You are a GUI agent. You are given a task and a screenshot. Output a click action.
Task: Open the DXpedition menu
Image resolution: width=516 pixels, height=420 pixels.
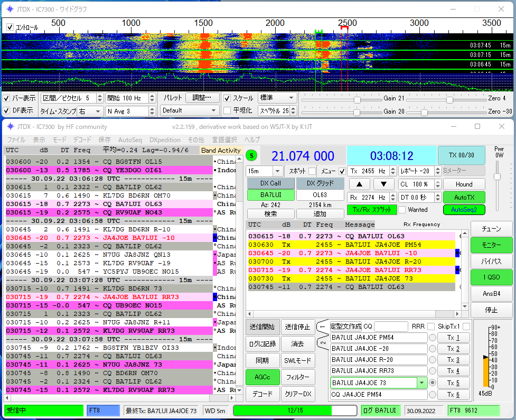[165, 140]
